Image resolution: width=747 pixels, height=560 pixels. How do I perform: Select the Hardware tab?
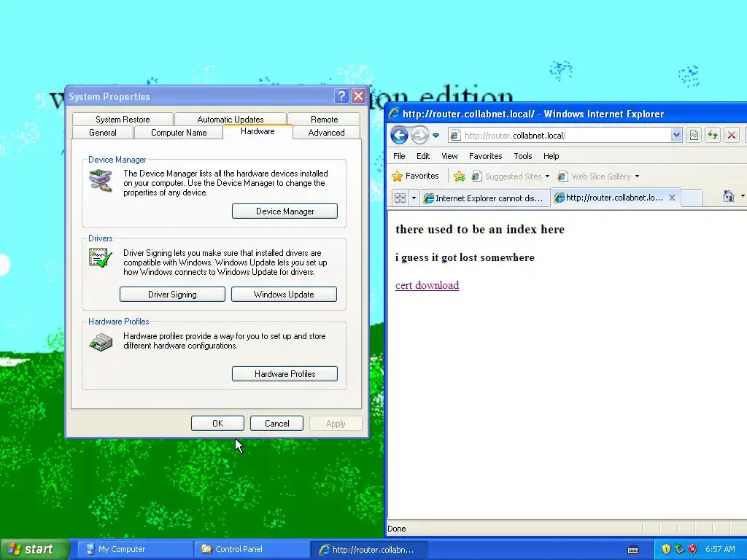pyautogui.click(x=258, y=131)
